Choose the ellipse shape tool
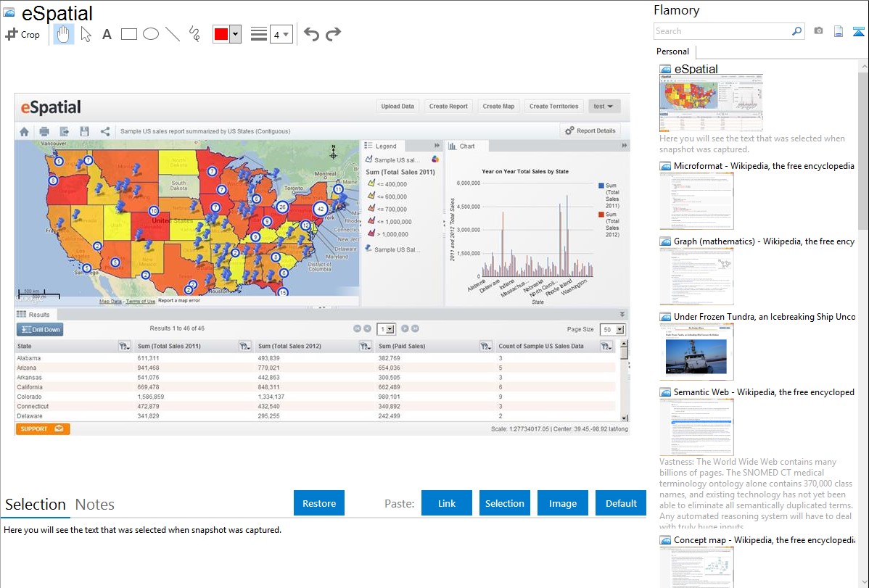Image resolution: width=869 pixels, height=588 pixels. pos(151,34)
